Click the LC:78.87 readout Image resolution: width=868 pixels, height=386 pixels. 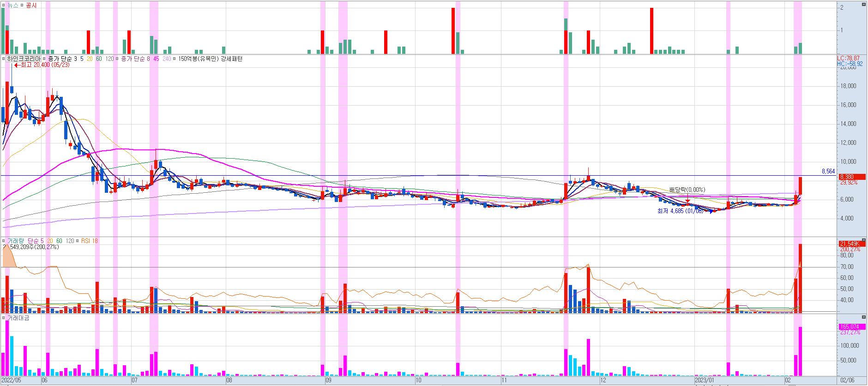click(x=849, y=59)
